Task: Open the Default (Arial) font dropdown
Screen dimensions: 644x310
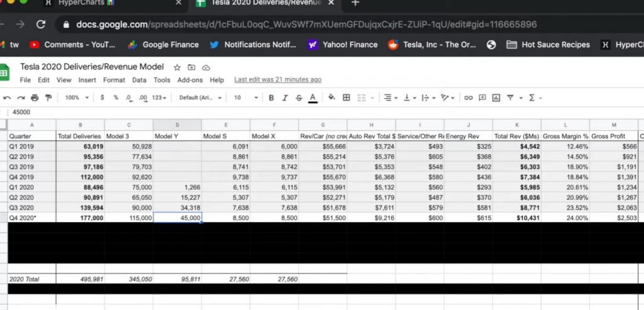Action: pyautogui.click(x=200, y=97)
